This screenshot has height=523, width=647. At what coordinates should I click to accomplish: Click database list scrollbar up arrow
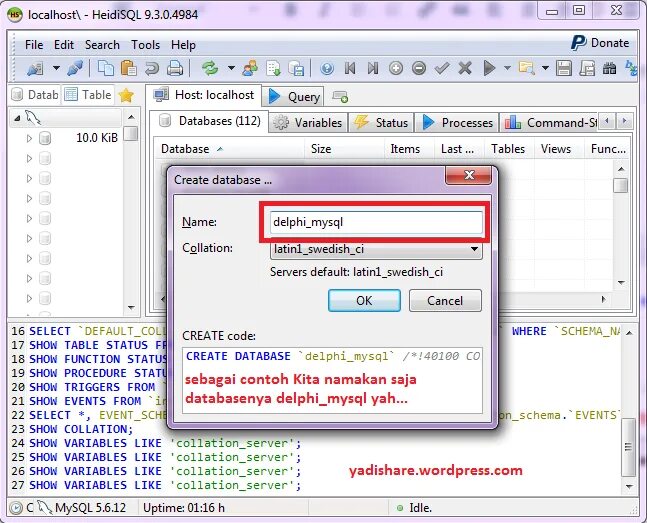[x=621, y=169]
